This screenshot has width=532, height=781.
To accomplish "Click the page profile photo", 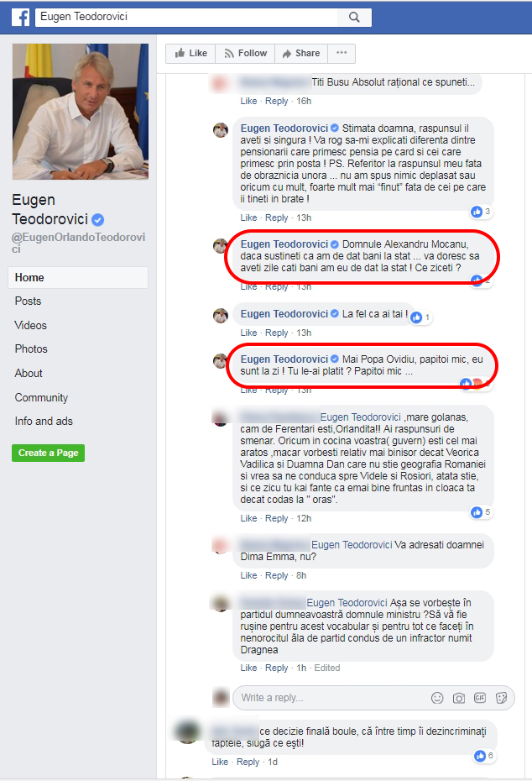I will coord(81,112).
